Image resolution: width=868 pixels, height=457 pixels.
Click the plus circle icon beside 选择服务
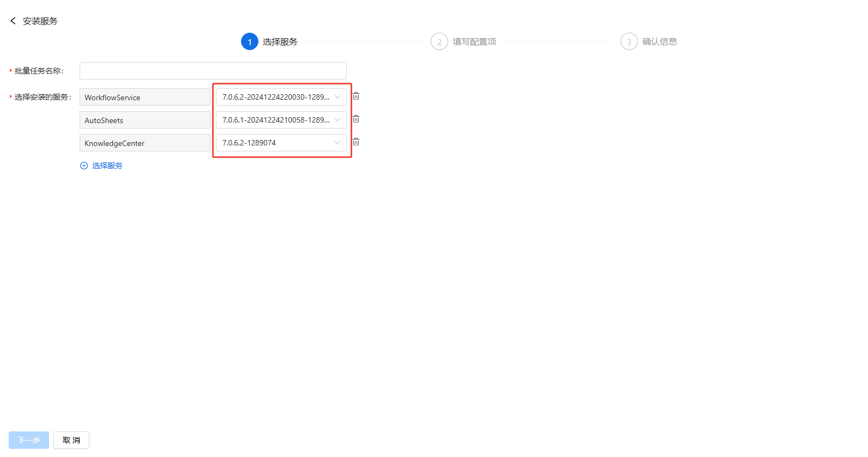84,166
